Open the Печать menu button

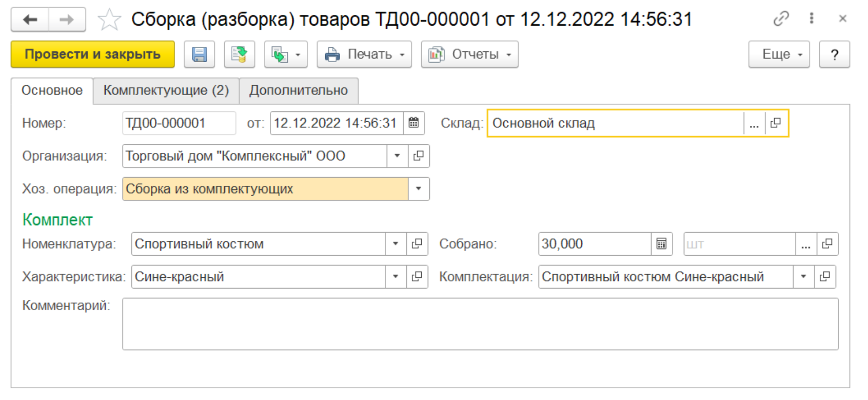tap(364, 54)
